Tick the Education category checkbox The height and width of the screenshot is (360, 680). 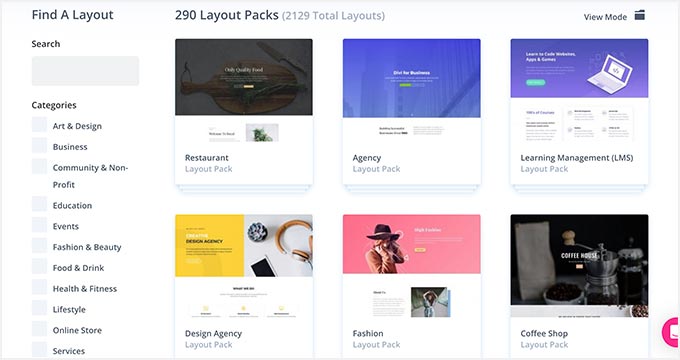tap(39, 204)
